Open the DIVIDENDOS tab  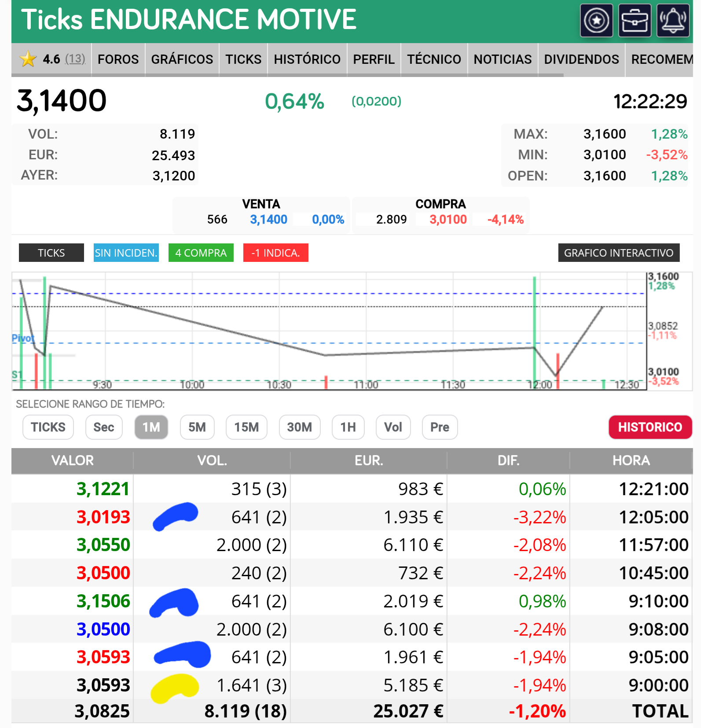pyautogui.click(x=581, y=59)
